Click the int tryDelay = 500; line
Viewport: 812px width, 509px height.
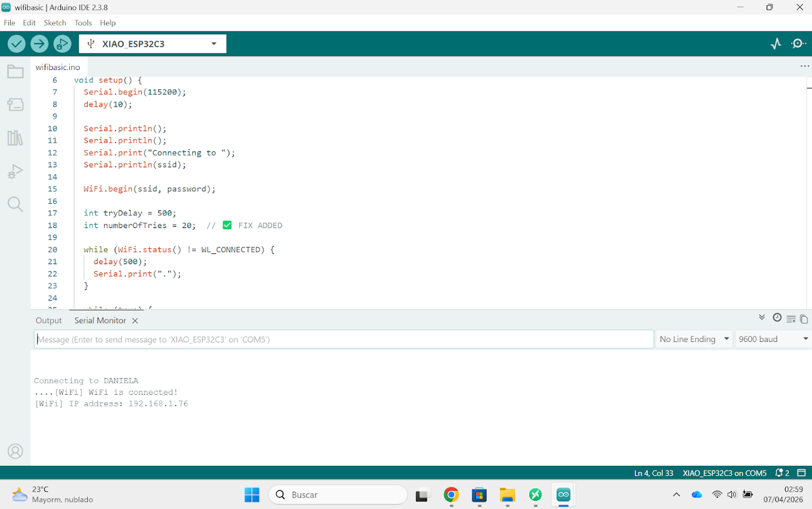(x=130, y=213)
